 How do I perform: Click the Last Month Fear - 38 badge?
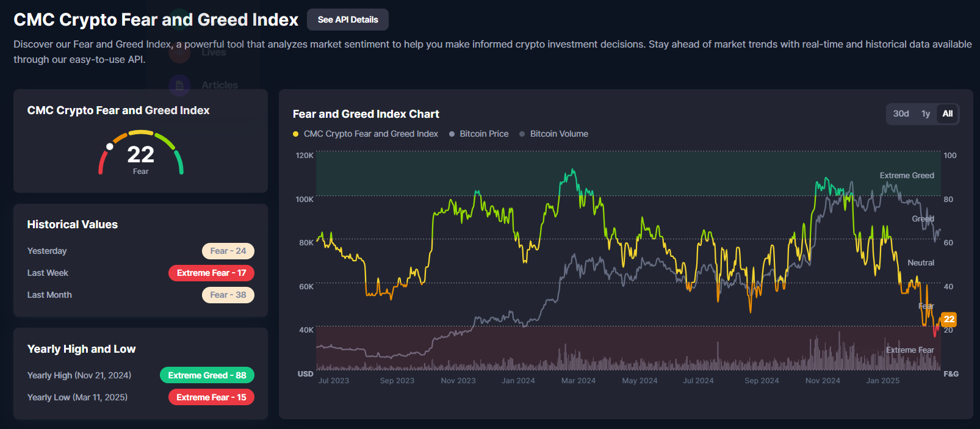pyautogui.click(x=228, y=295)
